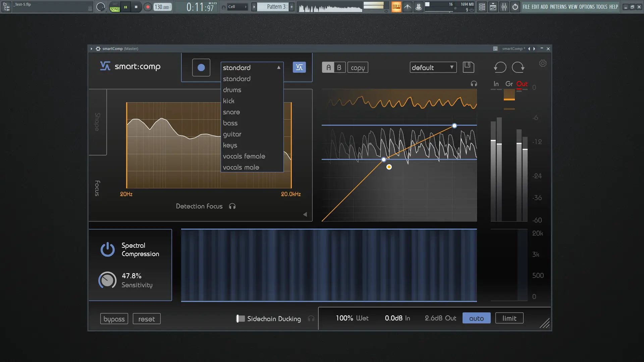Click headphone icon above compression graph
The height and width of the screenshot is (362, 644).
[x=474, y=84]
